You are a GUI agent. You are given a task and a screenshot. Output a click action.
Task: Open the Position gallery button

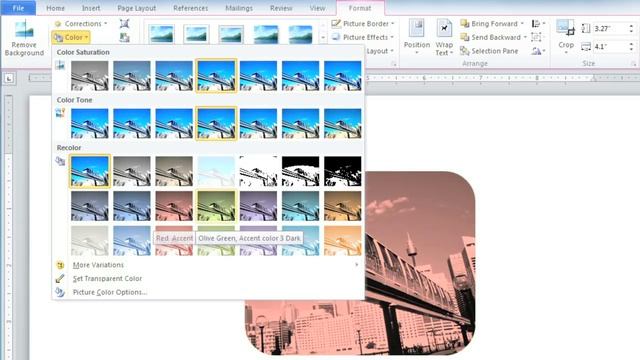coord(417,37)
